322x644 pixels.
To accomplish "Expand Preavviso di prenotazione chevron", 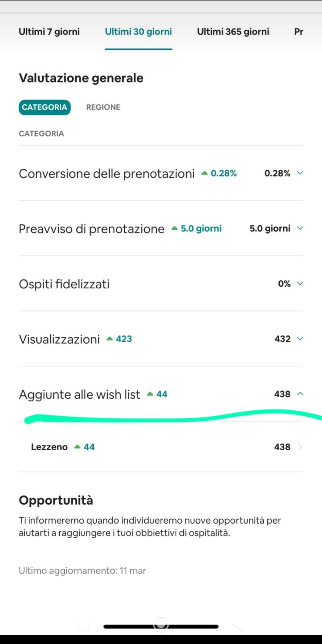I will 300,228.
